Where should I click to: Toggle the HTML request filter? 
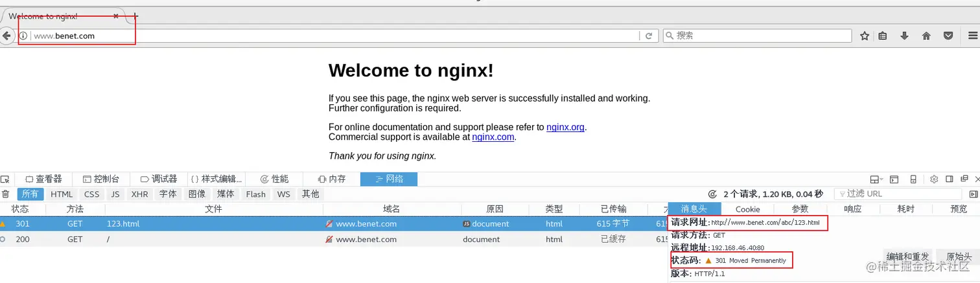(x=62, y=194)
